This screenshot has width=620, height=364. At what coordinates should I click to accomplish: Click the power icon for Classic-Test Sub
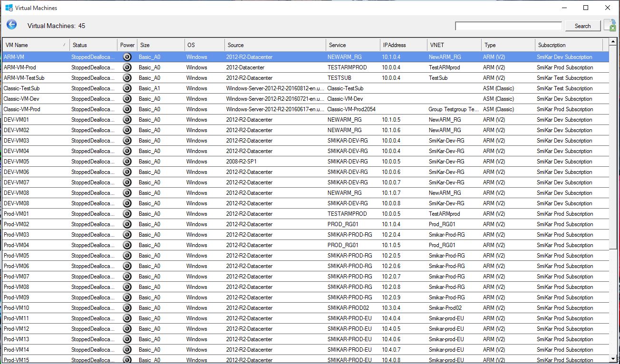[x=126, y=88]
